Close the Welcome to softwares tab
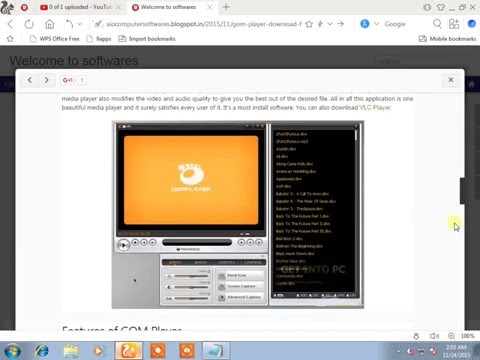480x360 pixels. tap(209, 7)
